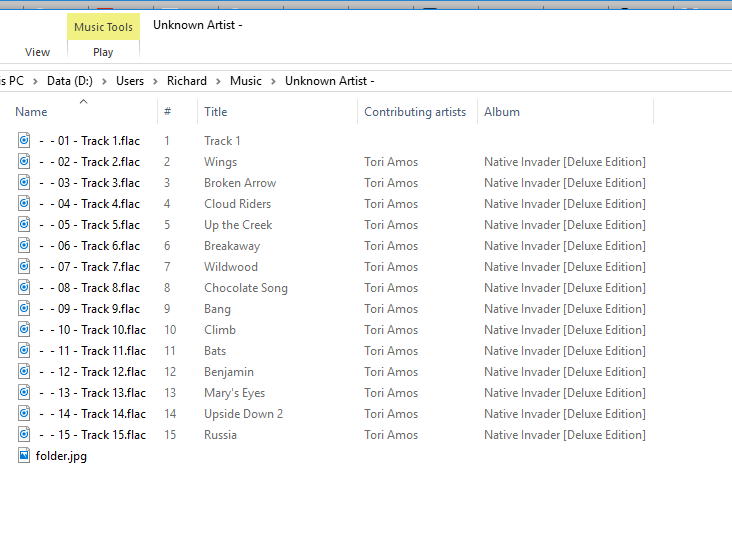The image size is (732, 543).
Task: Click the audio icon beside Track 7.flac
Action: coord(25,267)
